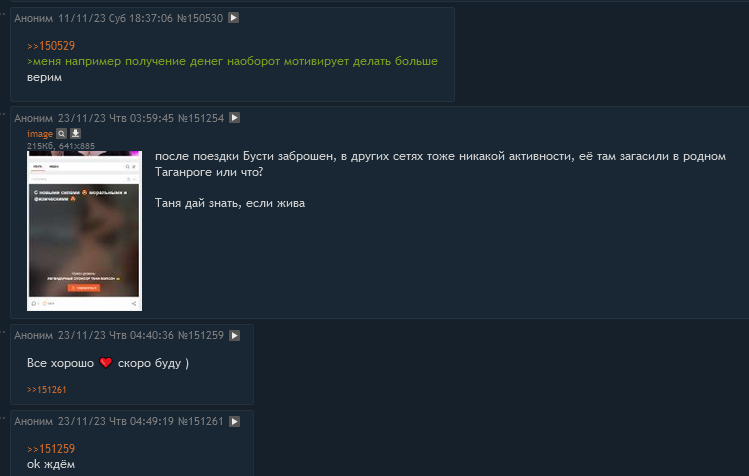Toggle hide dots beside post 151261
Image resolution: width=749 pixels, height=476 pixels.
(x=3, y=418)
